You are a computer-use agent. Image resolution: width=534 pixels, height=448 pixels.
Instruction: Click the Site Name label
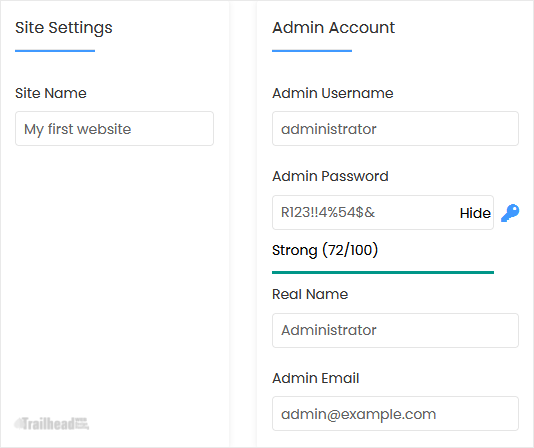click(x=51, y=93)
